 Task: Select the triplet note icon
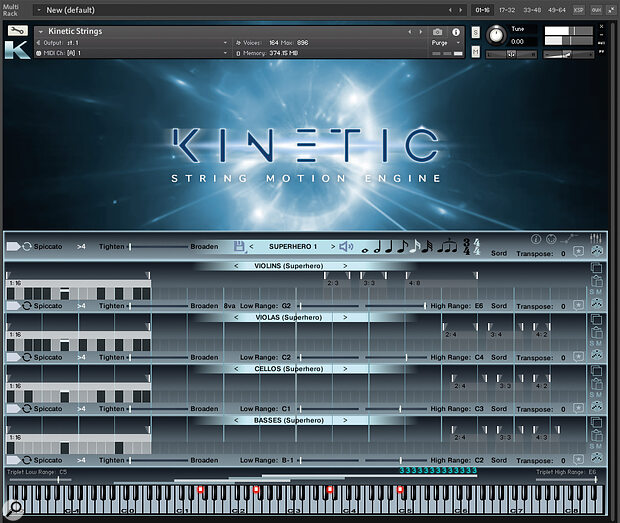[447, 246]
